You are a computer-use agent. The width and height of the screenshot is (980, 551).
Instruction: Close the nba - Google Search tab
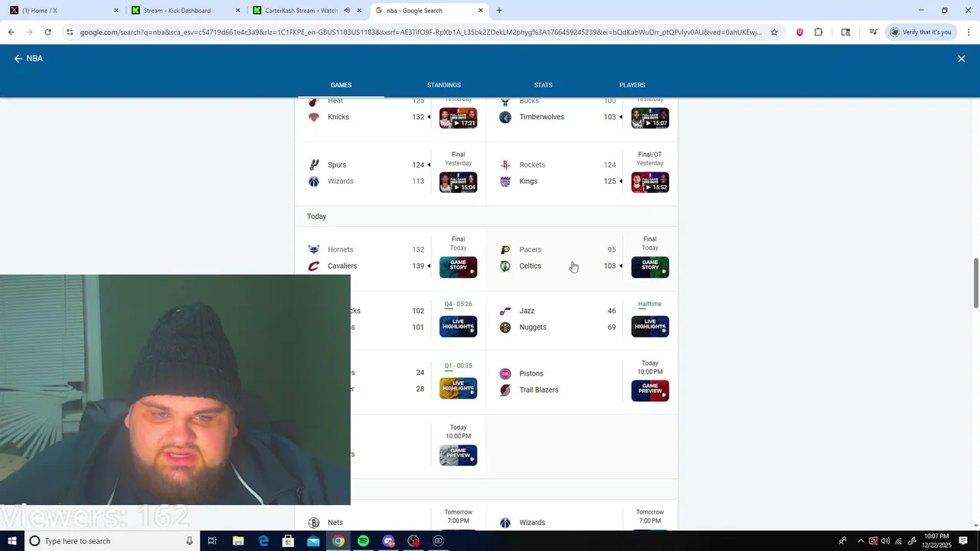[481, 11]
